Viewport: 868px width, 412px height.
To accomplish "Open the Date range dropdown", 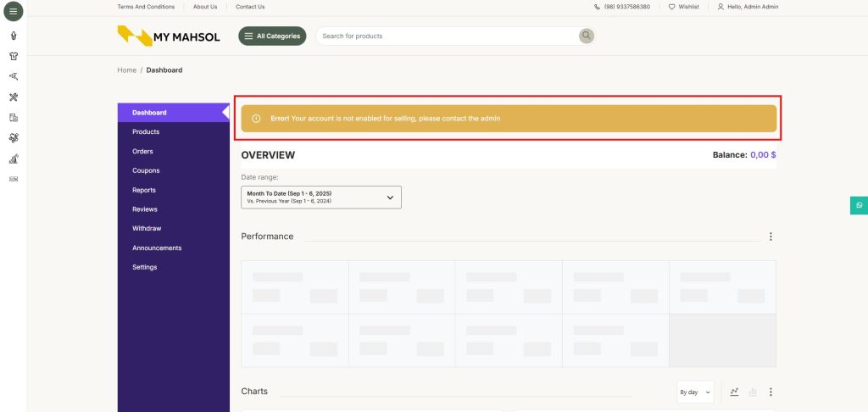I will pos(320,197).
